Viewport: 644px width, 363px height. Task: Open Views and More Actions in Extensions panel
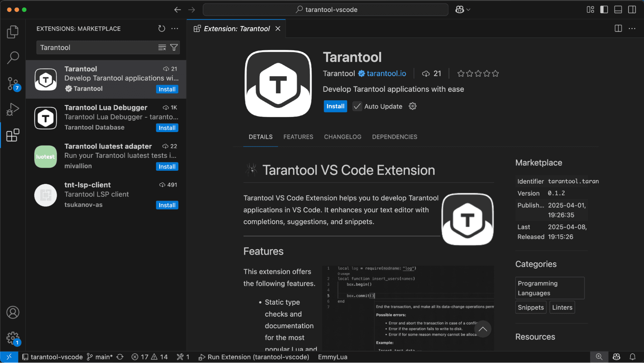coord(175,29)
